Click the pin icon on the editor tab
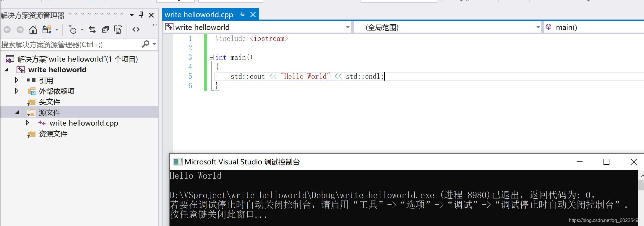Viewport: 644px width, 226px height. point(242,14)
